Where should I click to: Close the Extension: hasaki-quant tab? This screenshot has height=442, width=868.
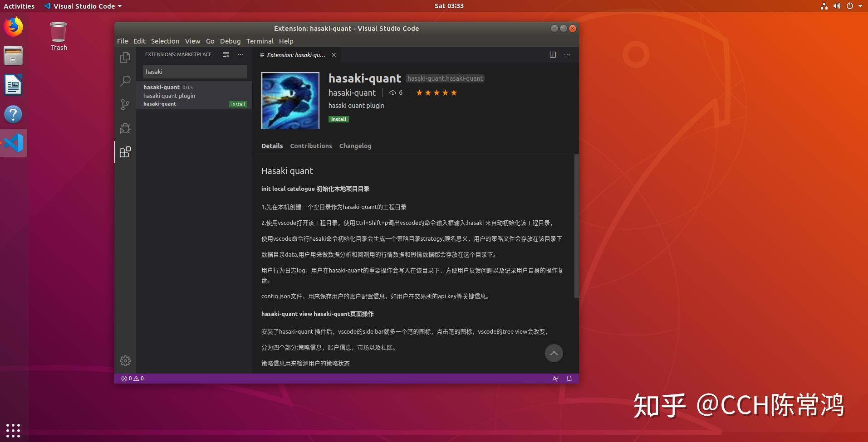pyautogui.click(x=333, y=55)
